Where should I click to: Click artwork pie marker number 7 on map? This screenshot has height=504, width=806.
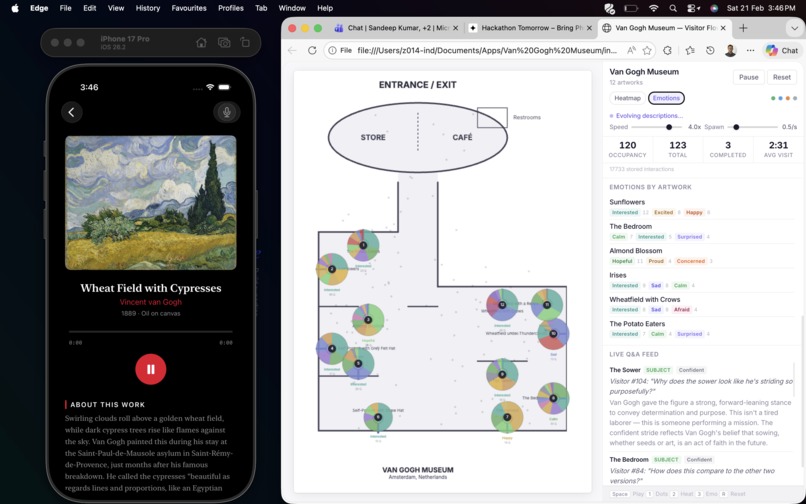(507, 417)
